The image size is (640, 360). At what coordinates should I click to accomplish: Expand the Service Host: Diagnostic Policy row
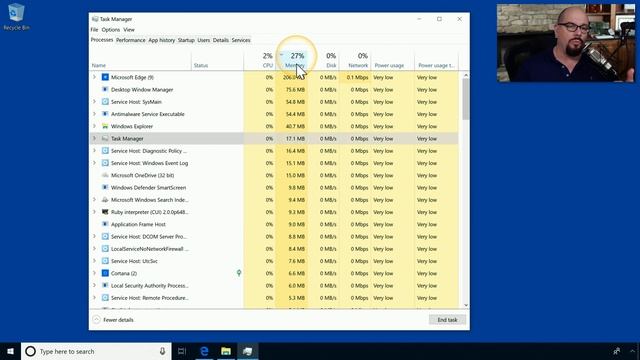[94, 151]
